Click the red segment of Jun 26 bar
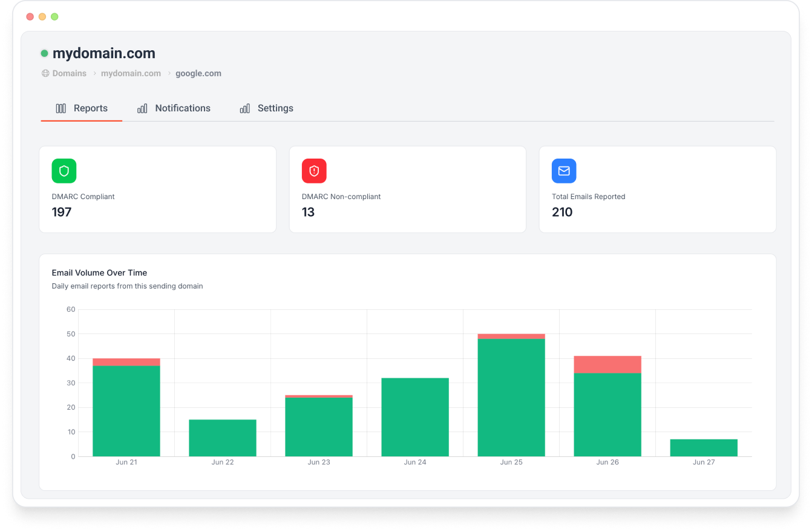812x532 pixels. point(607,364)
